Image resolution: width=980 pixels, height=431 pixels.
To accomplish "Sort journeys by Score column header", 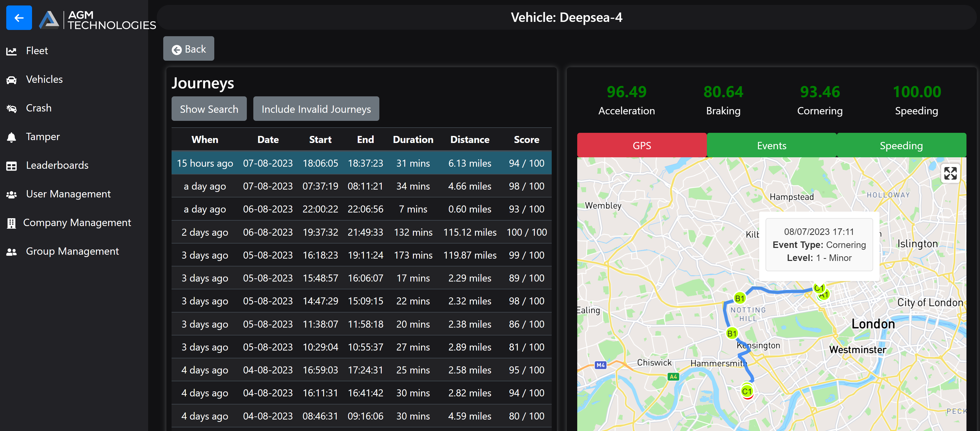I will click(526, 140).
